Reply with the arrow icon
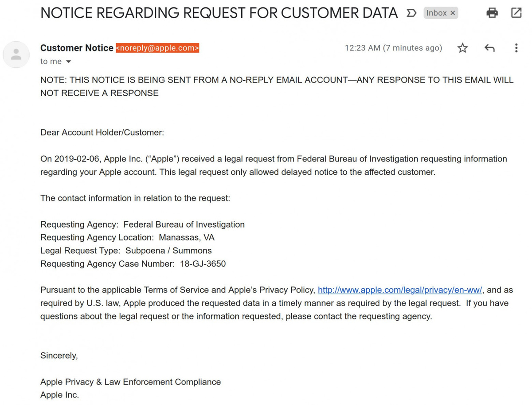The width and height of the screenshot is (532, 405). click(x=489, y=48)
